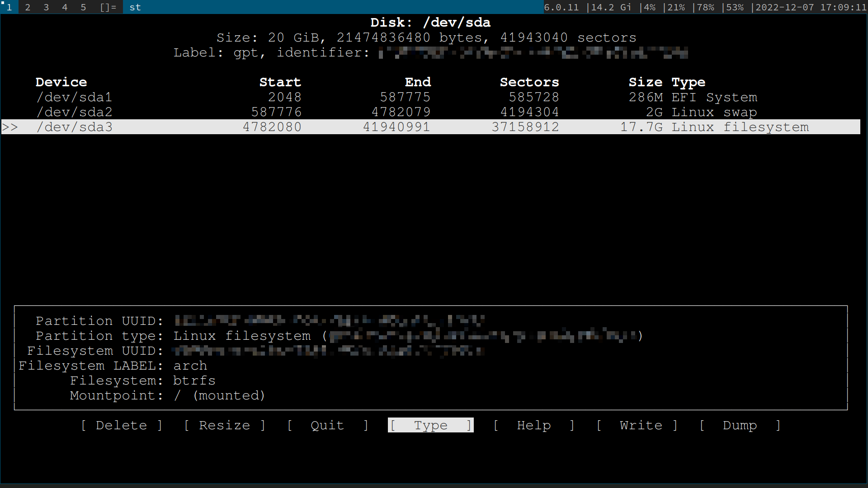The image size is (868, 488).
Task: Activate the Delete partition action
Action: [x=122, y=425]
